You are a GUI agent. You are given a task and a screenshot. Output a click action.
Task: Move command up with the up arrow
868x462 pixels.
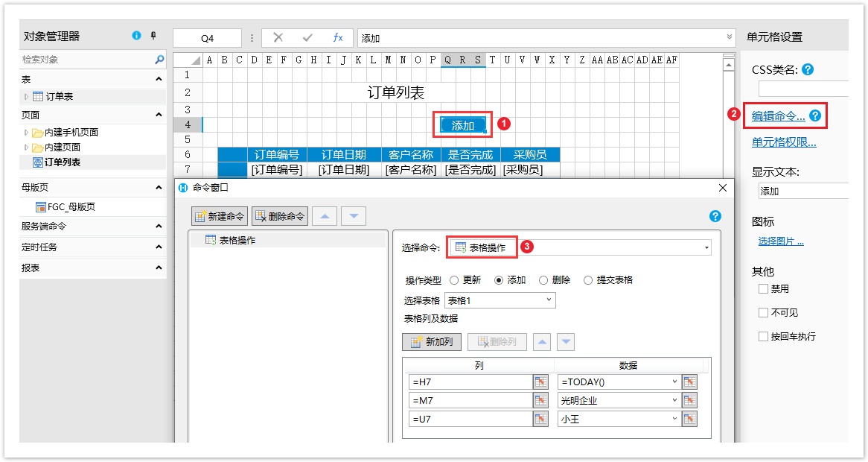pos(324,216)
